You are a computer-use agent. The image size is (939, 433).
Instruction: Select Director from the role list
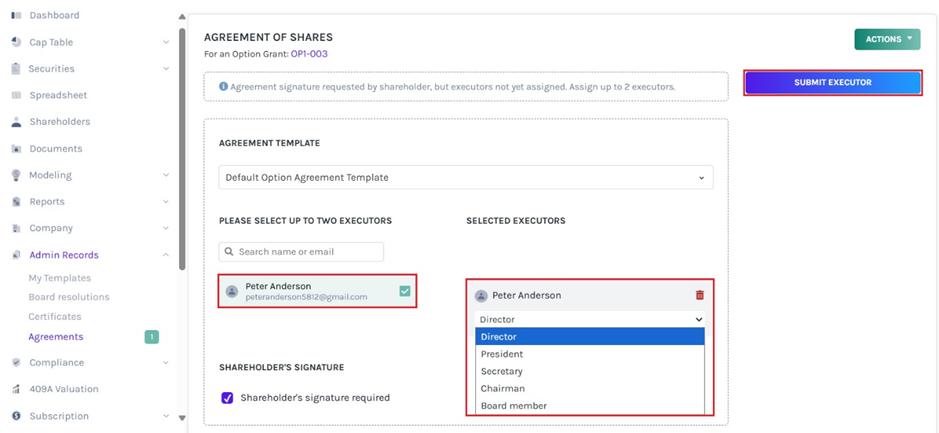coord(590,337)
